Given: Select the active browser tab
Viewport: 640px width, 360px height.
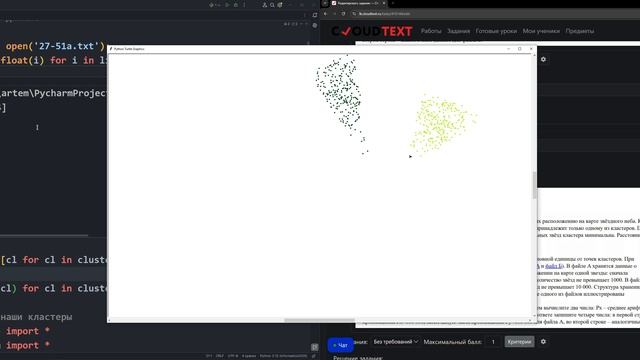Looking at the screenshot, I should click(358, 3).
